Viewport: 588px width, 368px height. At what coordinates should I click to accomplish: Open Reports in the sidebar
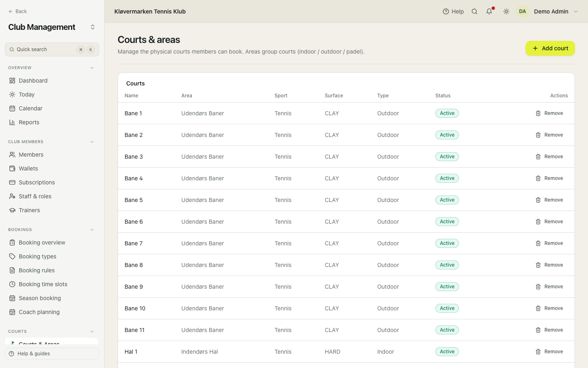click(52, 122)
